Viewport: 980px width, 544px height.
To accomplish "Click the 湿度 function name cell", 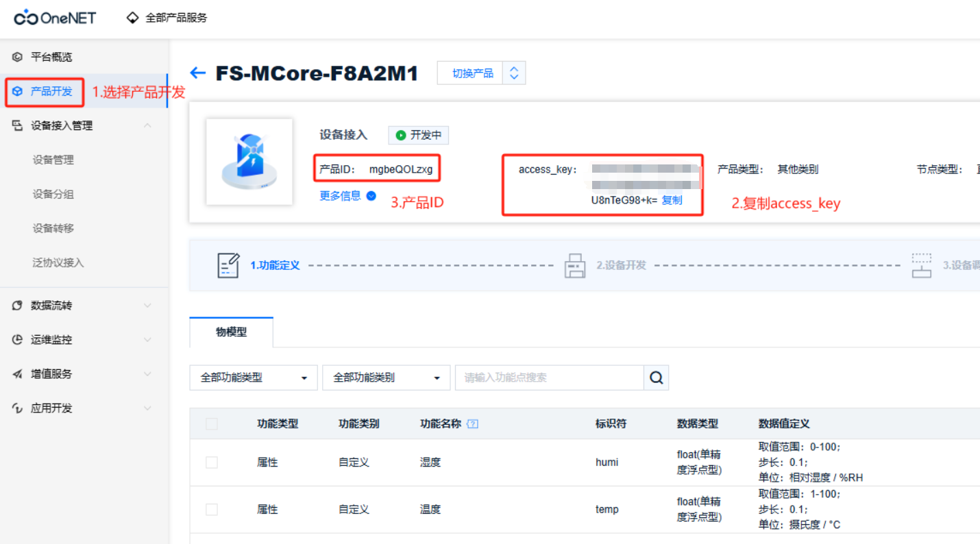I will pyautogui.click(x=430, y=462).
